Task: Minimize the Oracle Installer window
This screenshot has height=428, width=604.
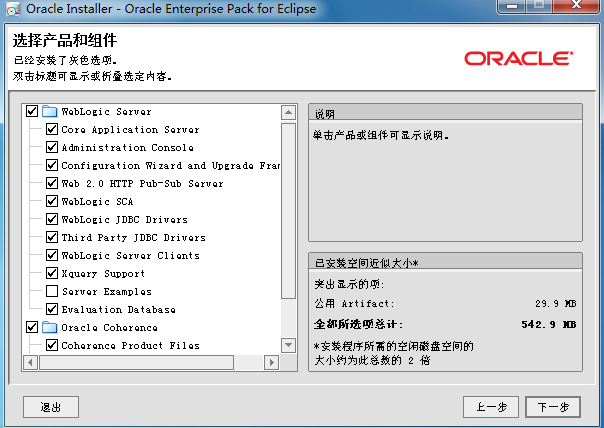Action: pyautogui.click(x=512, y=7)
